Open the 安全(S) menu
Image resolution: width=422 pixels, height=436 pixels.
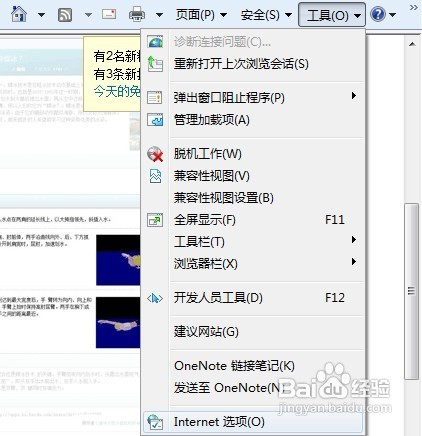pyautogui.click(x=266, y=15)
